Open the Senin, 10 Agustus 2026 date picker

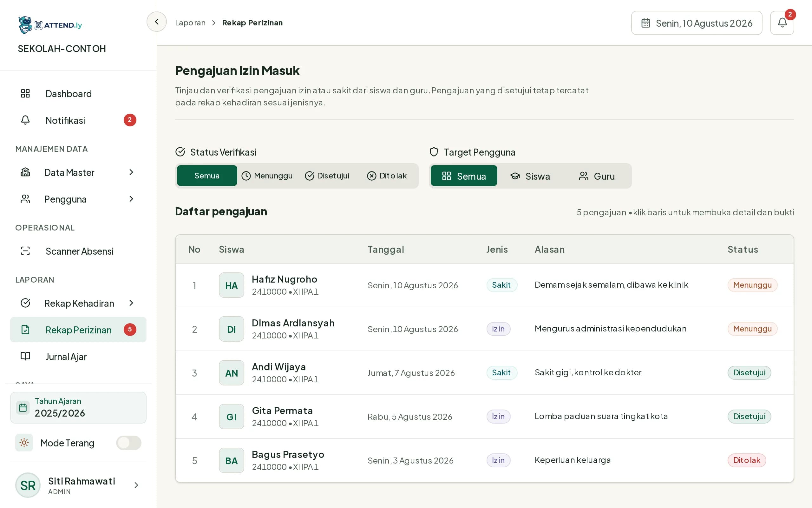697,23
